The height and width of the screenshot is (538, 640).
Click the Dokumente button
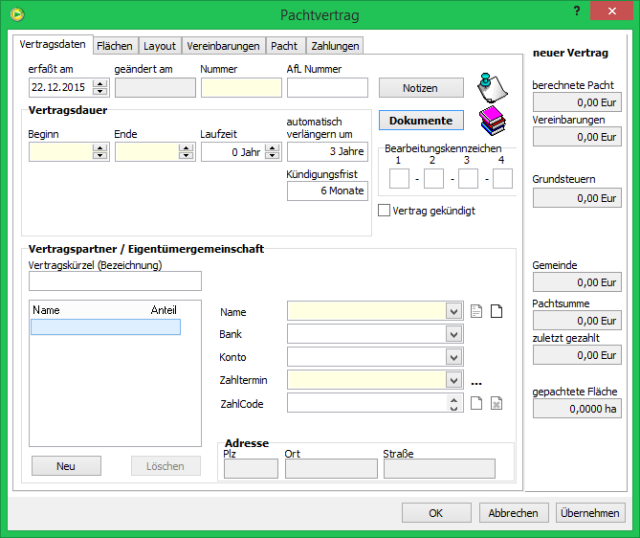[421, 120]
